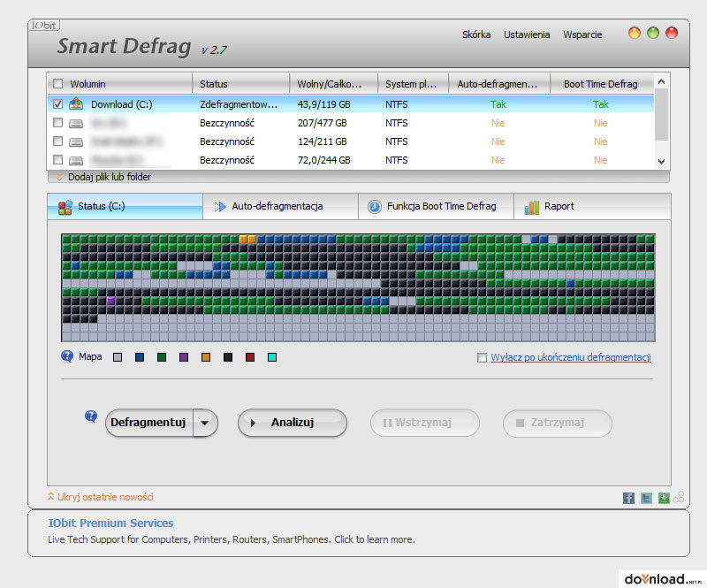Switch to Raport tab
The image size is (707, 588).
pyautogui.click(x=592, y=207)
